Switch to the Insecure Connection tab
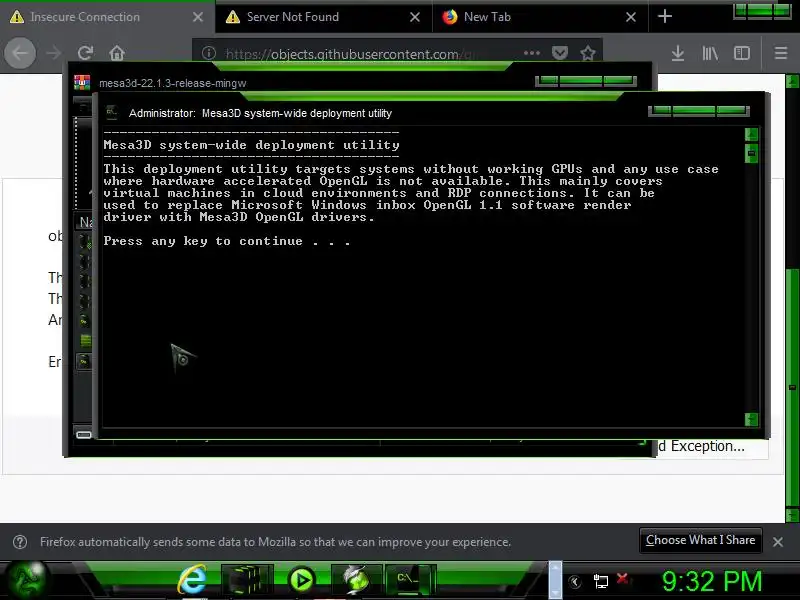800x600 pixels. coord(107,17)
